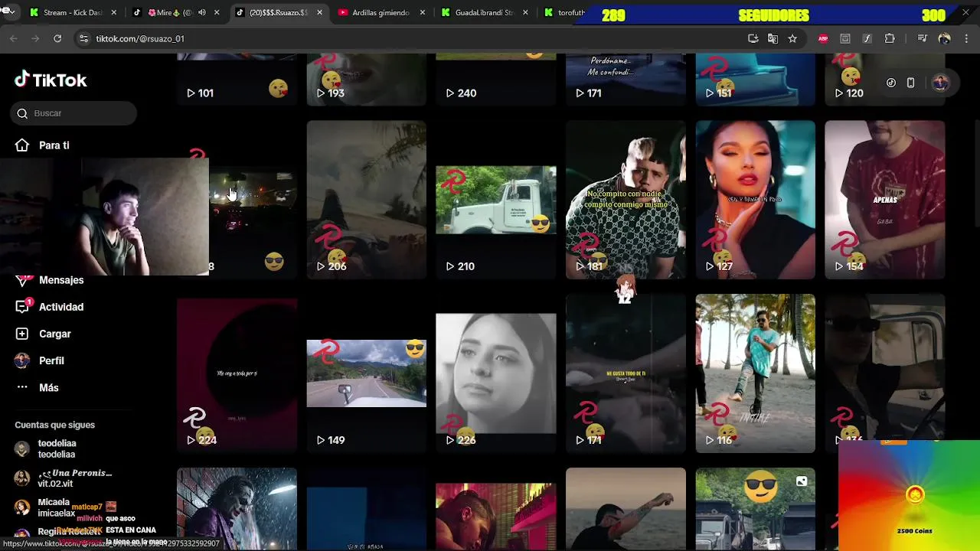Click the TikTok logo

coord(51,80)
